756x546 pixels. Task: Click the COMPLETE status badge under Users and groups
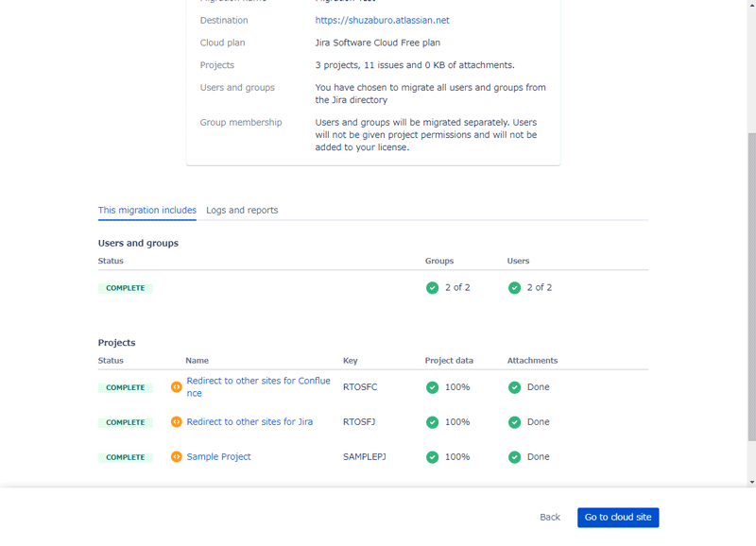pos(126,288)
